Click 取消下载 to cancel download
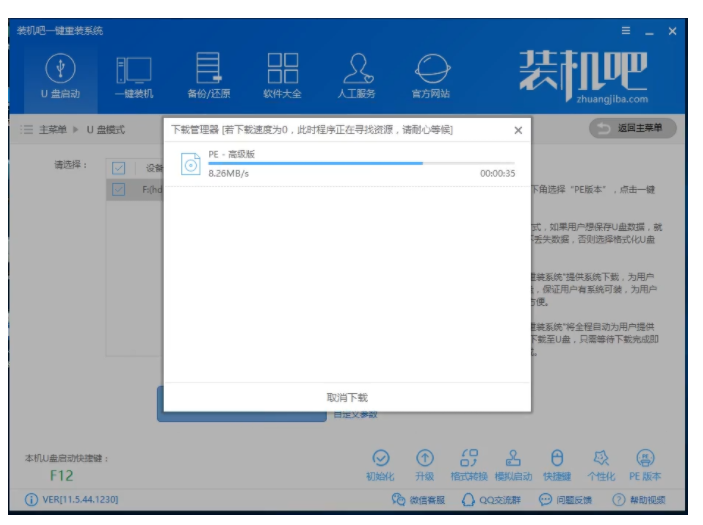 coord(347,397)
